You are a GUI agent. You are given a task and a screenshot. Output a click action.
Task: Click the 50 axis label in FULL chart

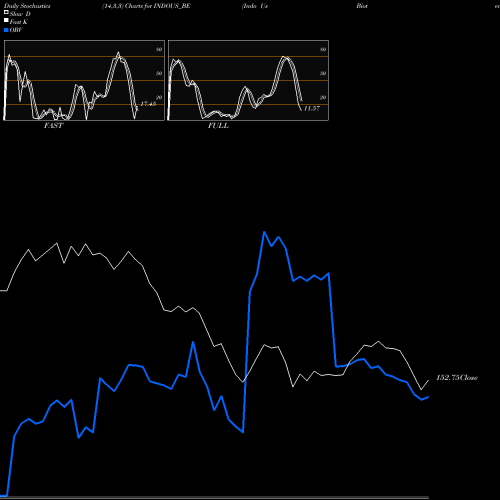[323, 73]
